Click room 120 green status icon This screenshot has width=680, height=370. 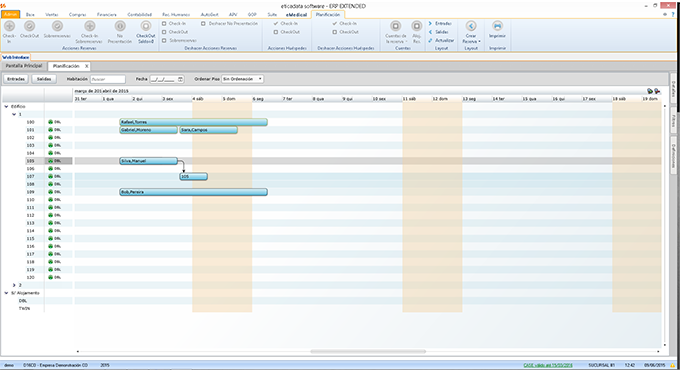(50, 277)
